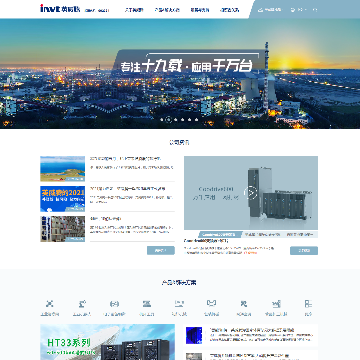The height and width of the screenshot is (360, 360).
Task: Open the first main navigation menu item
Action: [x=134, y=10]
